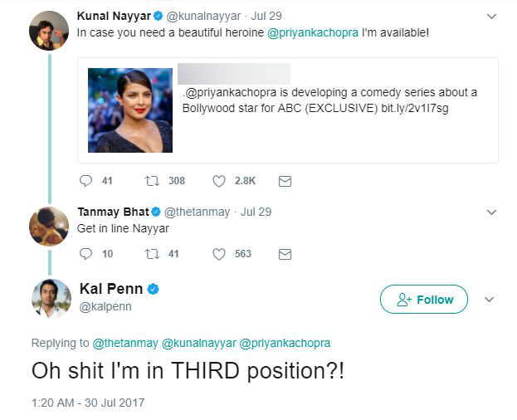517x420 pixels.
Task: Open the quoted tweet's photo thumbnail
Action: pyautogui.click(x=130, y=110)
